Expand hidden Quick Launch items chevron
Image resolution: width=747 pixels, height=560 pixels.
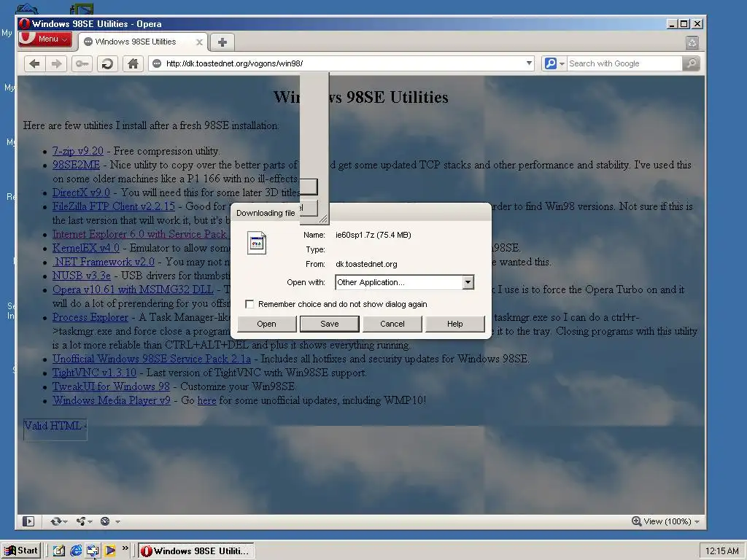tap(125, 548)
